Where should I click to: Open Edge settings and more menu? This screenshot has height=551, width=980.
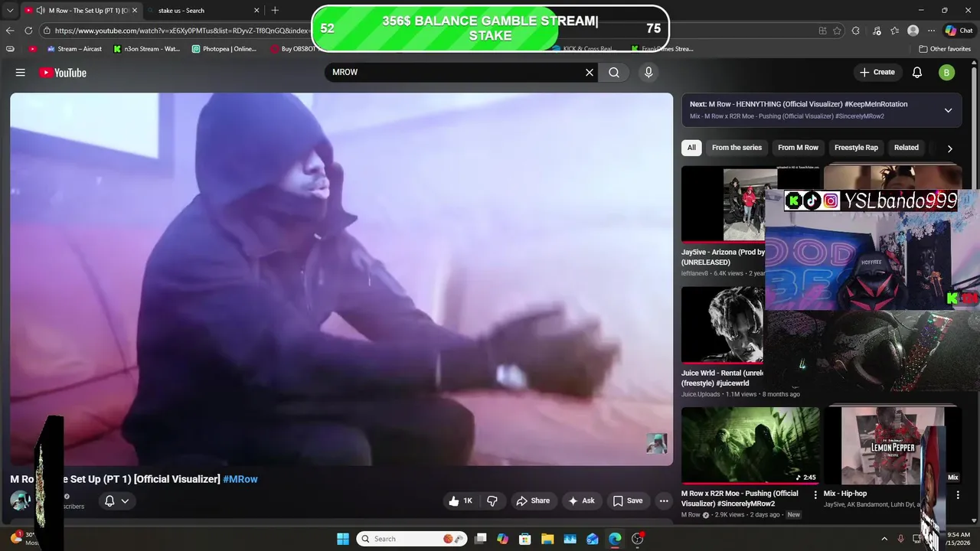(931, 31)
